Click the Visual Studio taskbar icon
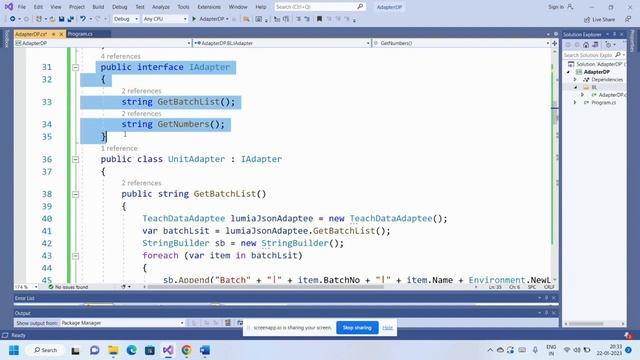This screenshot has width=640, height=360. 168,350
